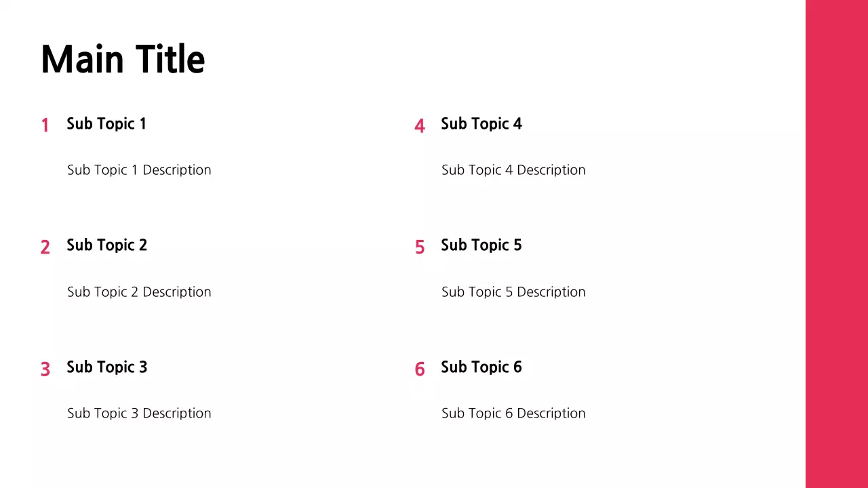Click the Sub Topic 5 heading
The image size is (868, 488).
click(481, 245)
